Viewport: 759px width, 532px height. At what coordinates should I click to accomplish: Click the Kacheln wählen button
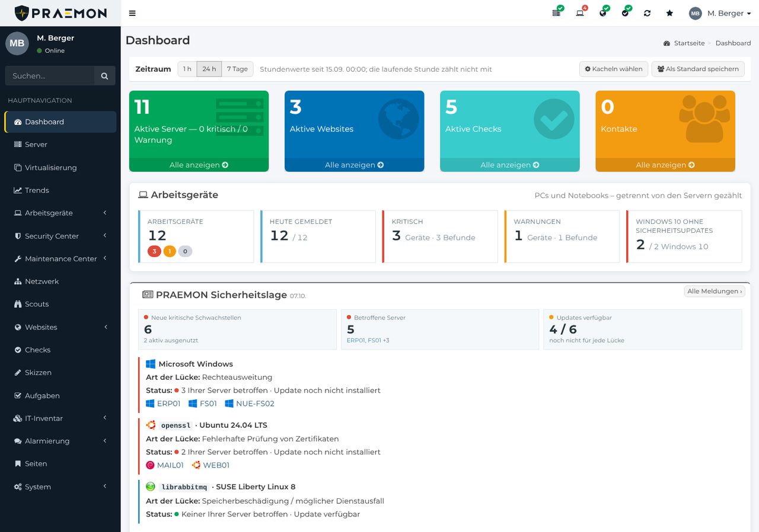[x=614, y=69]
